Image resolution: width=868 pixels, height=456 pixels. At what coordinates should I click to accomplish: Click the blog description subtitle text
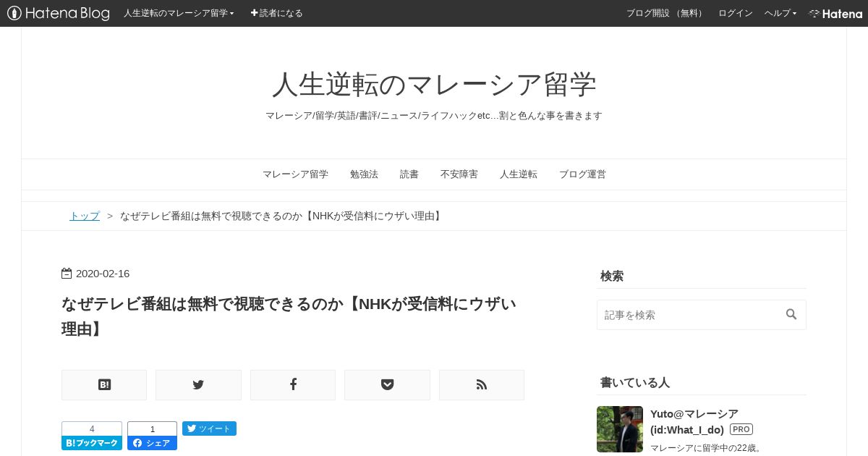434,116
